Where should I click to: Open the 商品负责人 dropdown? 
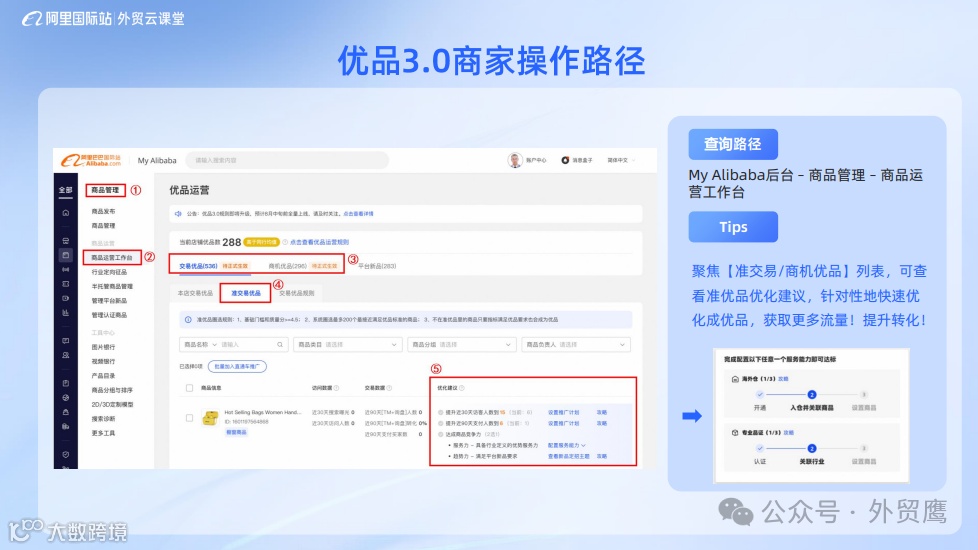(576, 344)
